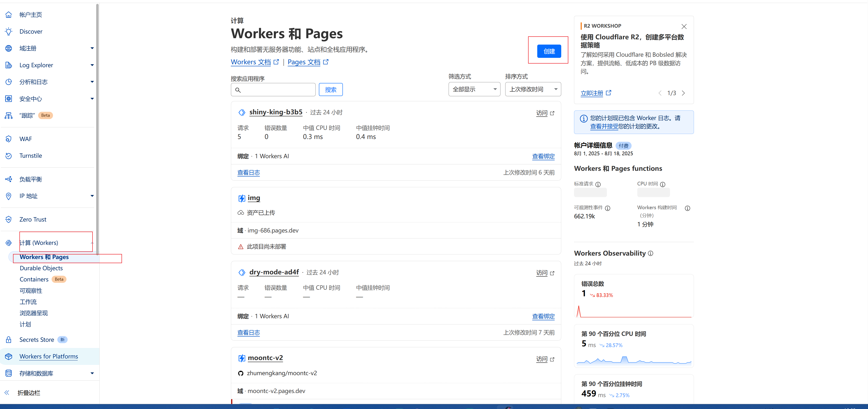Viewport: 868px width, 409px height.
Task: Click the 域注册 globe icon
Action: [x=8, y=48]
